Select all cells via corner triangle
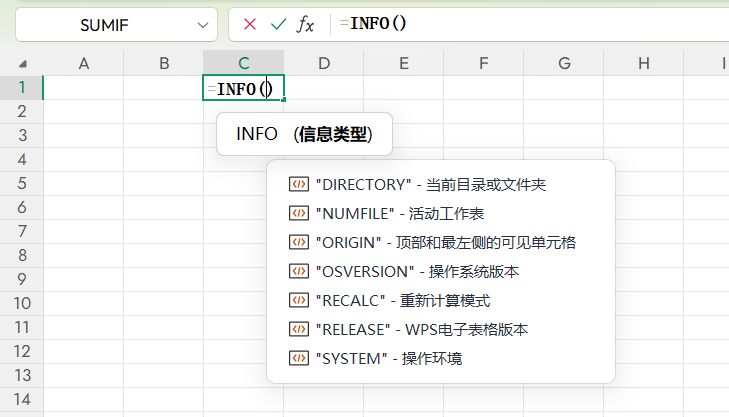Image resolution: width=729 pixels, height=417 pixels. tap(22, 64)
